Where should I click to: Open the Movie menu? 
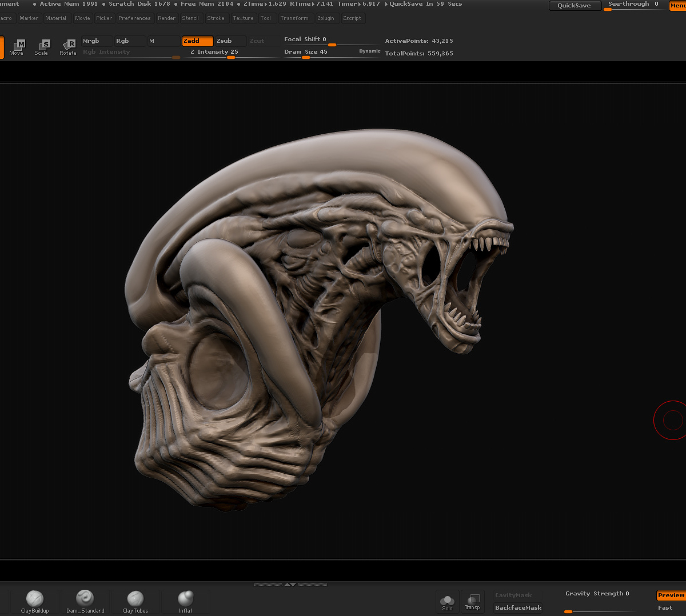(x=82, y=18)
